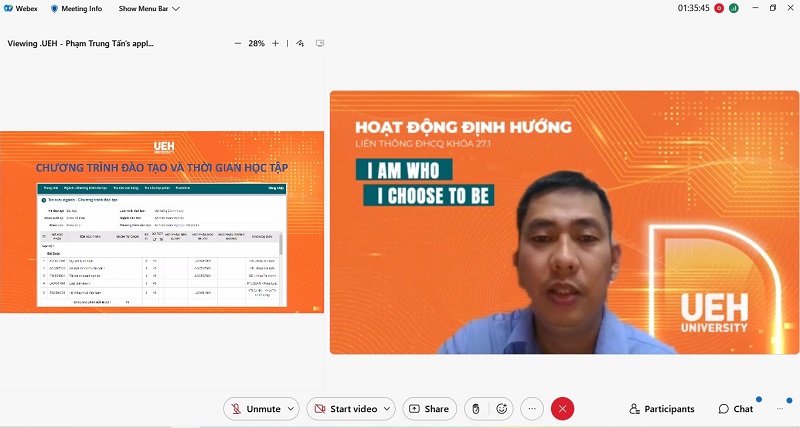Open the Chat panel
Image resolution: width=800 pixels, height=428 pixels.
pyautogui.click(x=736, y=409)
